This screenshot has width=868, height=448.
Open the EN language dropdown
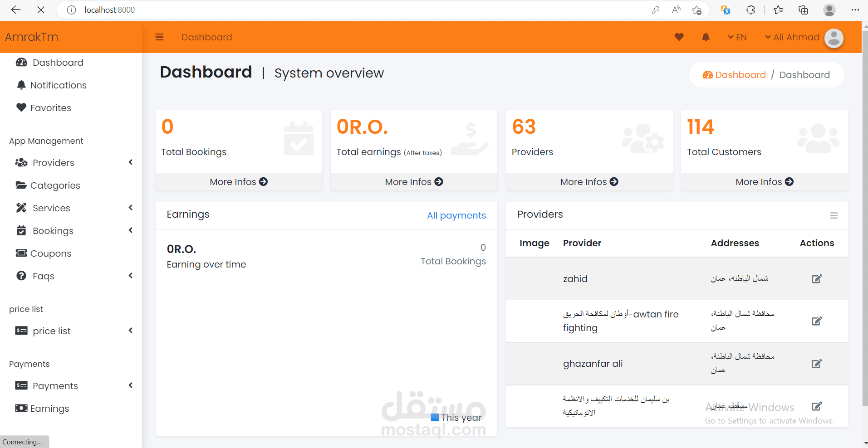pyautogui.click(x=737, y=37)
